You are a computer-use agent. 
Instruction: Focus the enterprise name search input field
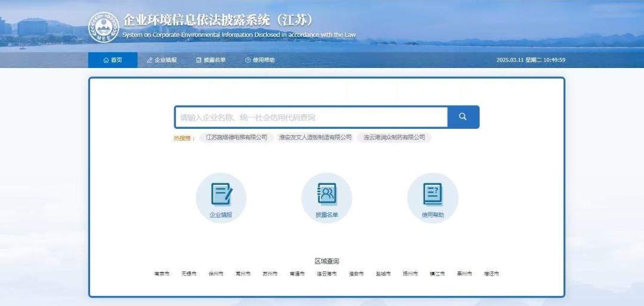[311, 118]
